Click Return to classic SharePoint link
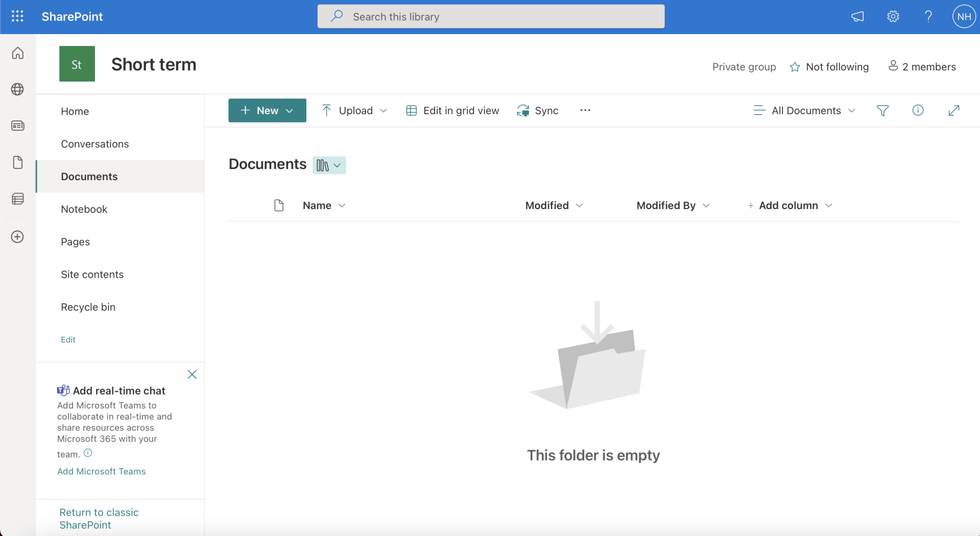 [99, 518]
